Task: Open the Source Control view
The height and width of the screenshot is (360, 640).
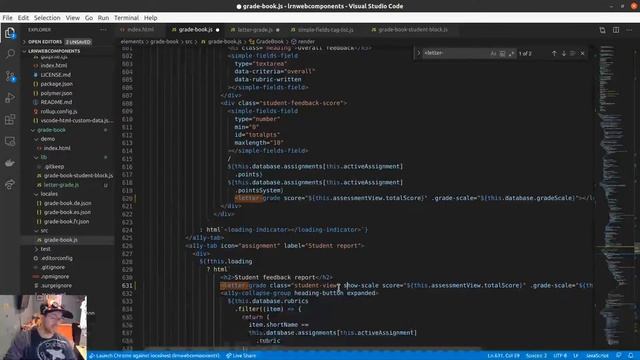Action: 10,76
